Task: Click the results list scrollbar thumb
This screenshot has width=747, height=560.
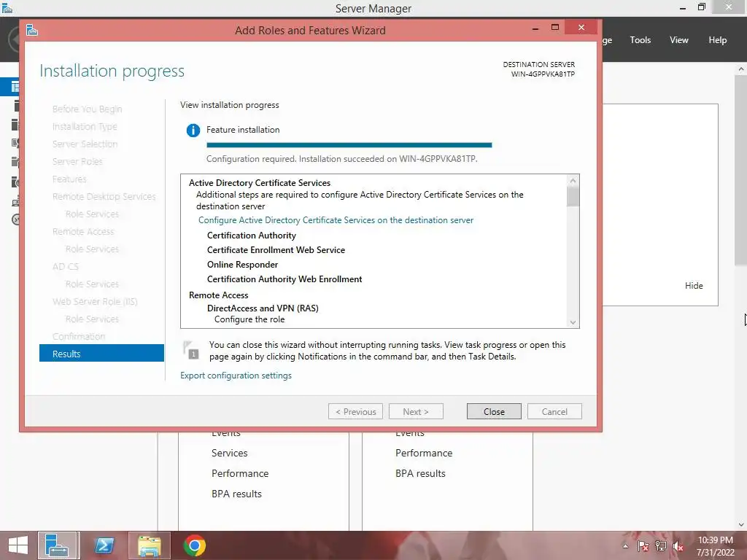Action: 573,197
